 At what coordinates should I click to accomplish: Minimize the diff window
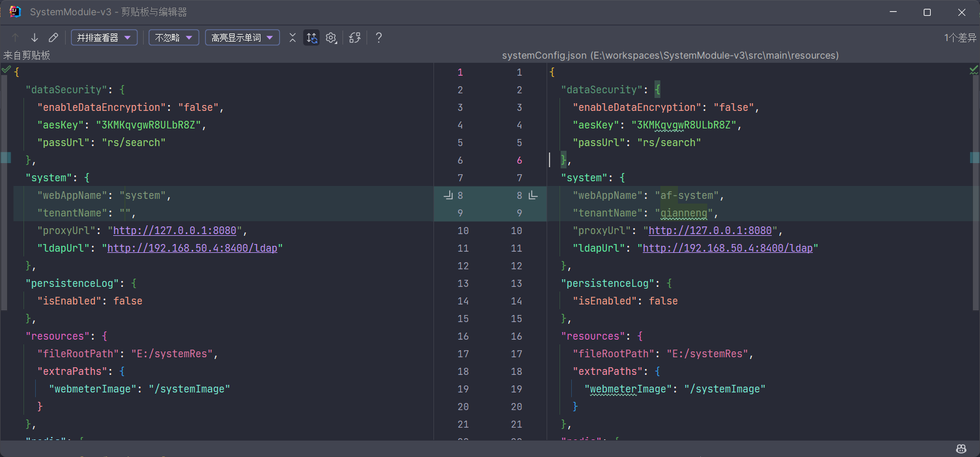tap(893, 12)
